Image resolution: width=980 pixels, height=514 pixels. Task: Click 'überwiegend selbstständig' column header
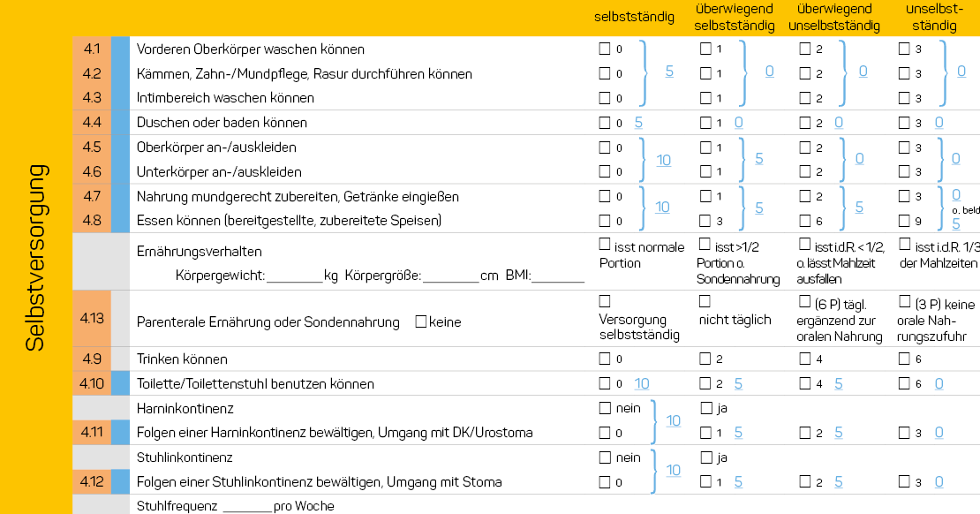(x=735, y=17)
